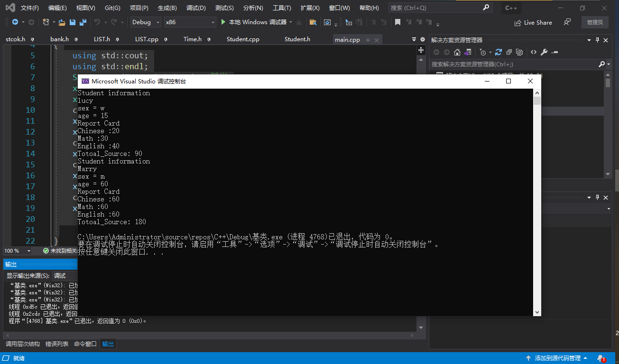619x364 pixels.
Task: Open the Debug configuration dropdown
Action: (146, 22)
